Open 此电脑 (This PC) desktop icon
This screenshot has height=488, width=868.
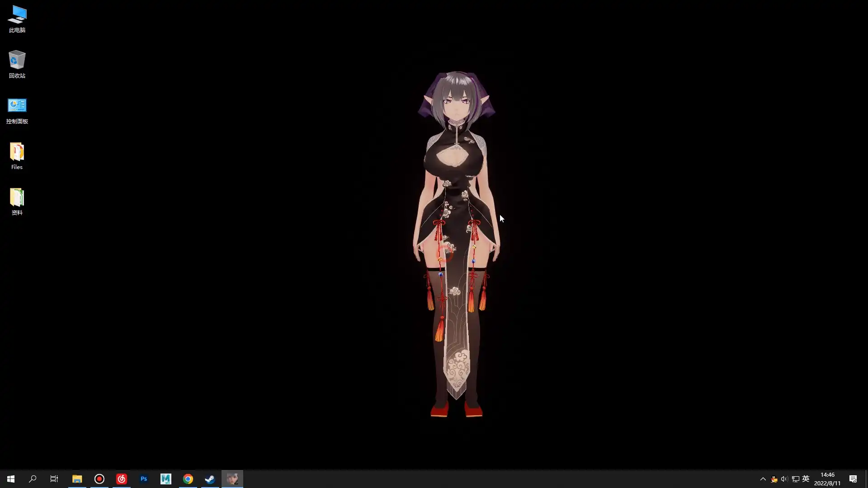pos(17,18)
